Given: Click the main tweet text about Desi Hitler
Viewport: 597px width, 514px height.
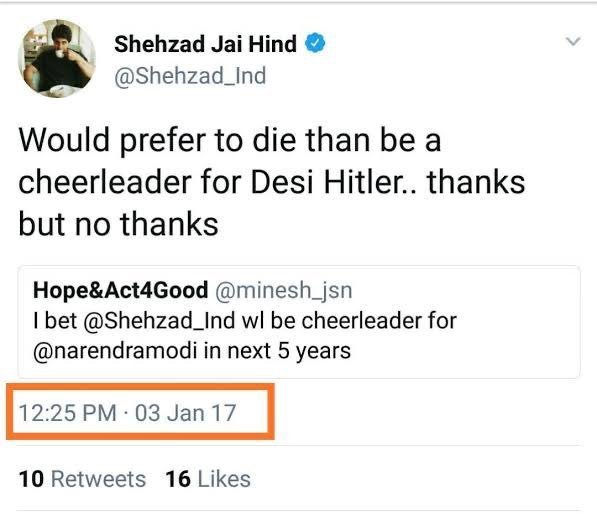Looking at the screenshot, I should pos(272,182).
